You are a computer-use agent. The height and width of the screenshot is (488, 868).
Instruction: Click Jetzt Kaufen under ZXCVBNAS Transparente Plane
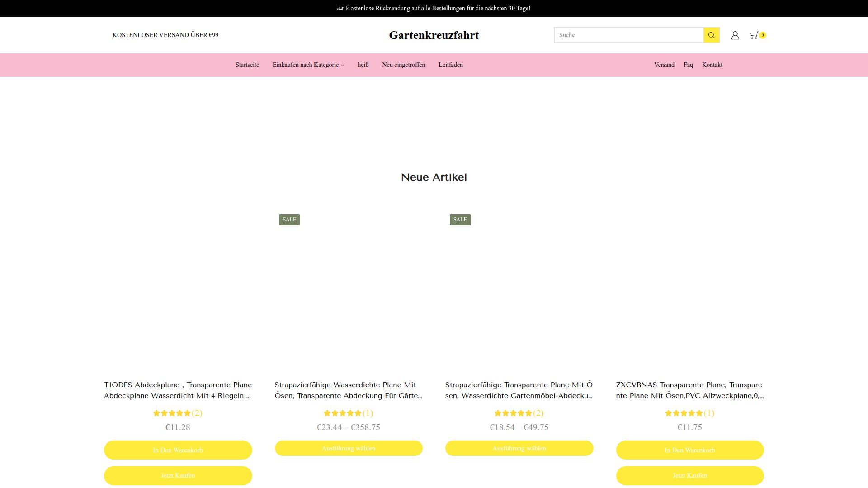pos(690,476)
